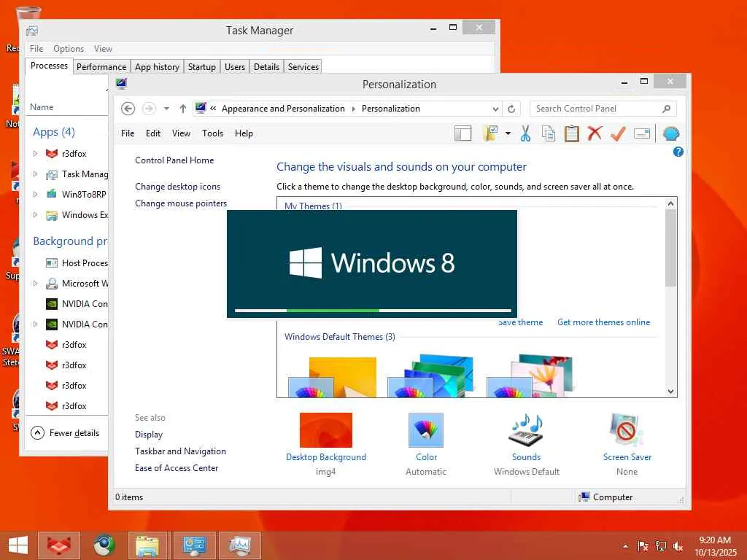Select the flower Windows default theme
Image resolution: width=747 pixels, height=560 pixels.
point(530,376)
